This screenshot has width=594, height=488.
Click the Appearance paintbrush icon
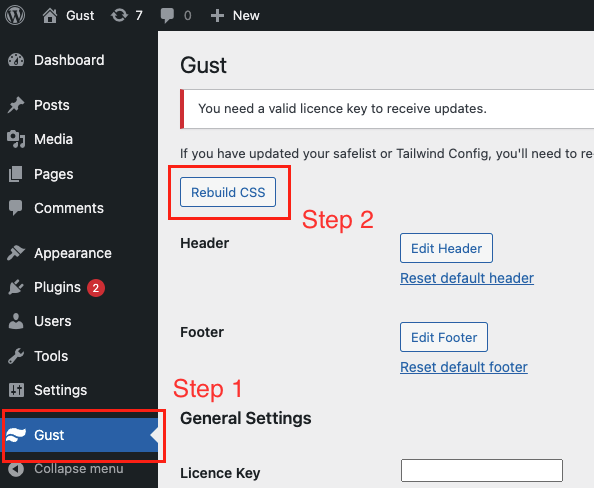16,253
